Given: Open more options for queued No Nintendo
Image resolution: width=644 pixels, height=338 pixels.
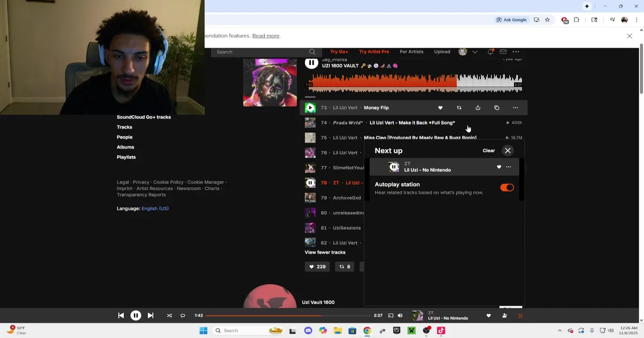Looking at the screenshot, I should 508,167.
